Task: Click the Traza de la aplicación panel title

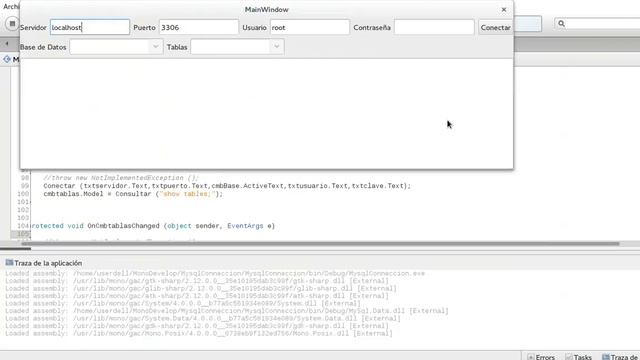Action: pyautogui.click(x=48, y=263)
